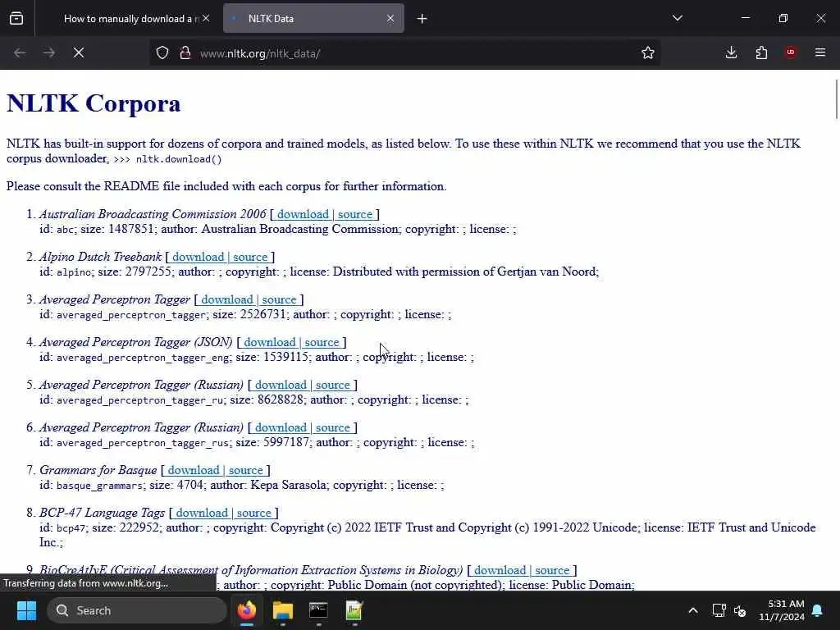Screen dimensions: 840x630
Task: Open source for Grammars for Basque
Action: [246, 470]
